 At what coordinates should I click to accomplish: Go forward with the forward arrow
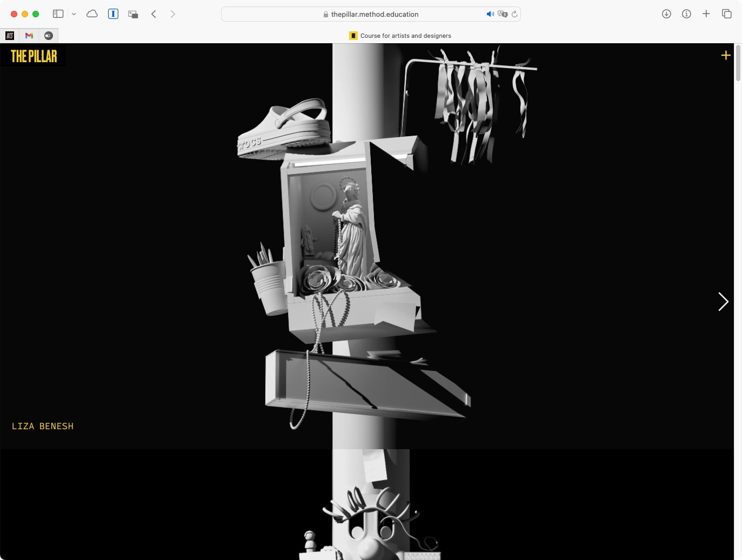coord(173,14)
